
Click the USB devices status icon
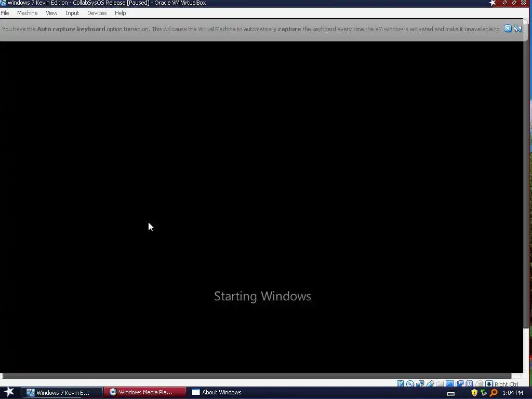430,384
